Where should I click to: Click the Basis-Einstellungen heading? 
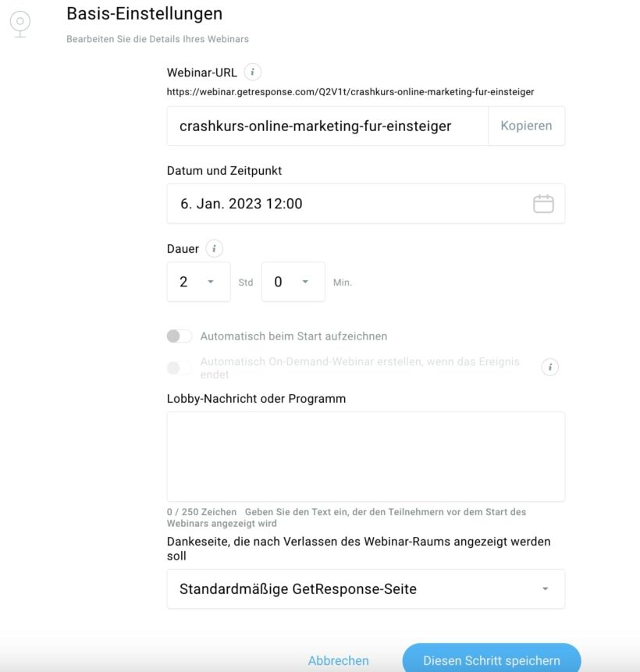[x=144, y=13]
